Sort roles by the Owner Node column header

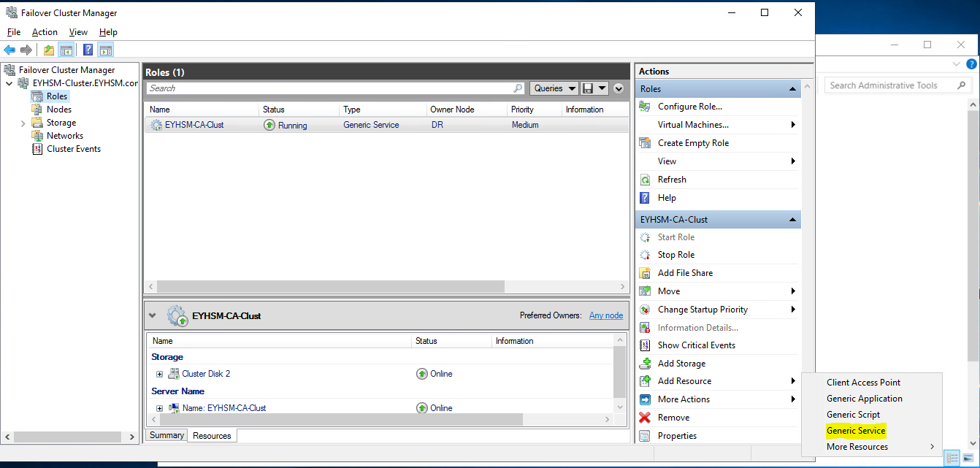coord(467,110)
